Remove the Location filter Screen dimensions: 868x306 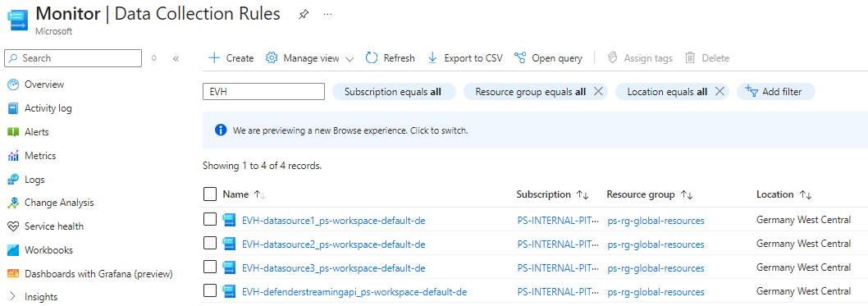coord(720,92)
